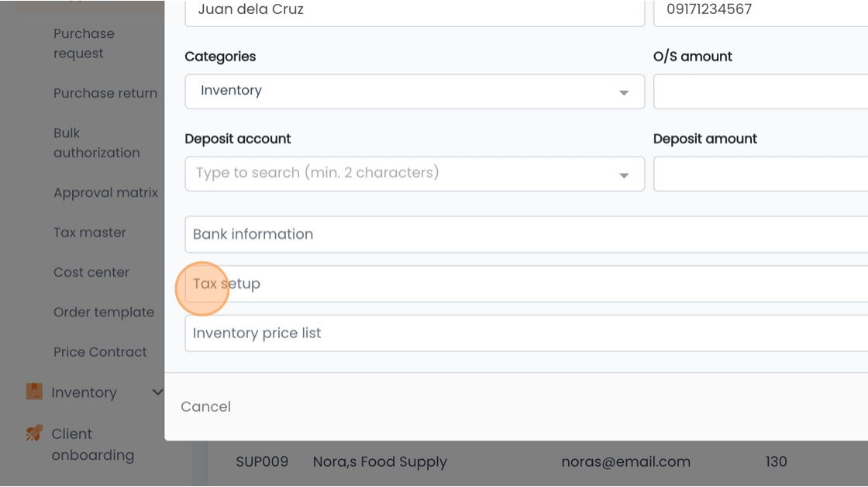Expand the Tax setup section
This screenshot has height=487, width=868.
pyautogui.click(x=526, y=284)
